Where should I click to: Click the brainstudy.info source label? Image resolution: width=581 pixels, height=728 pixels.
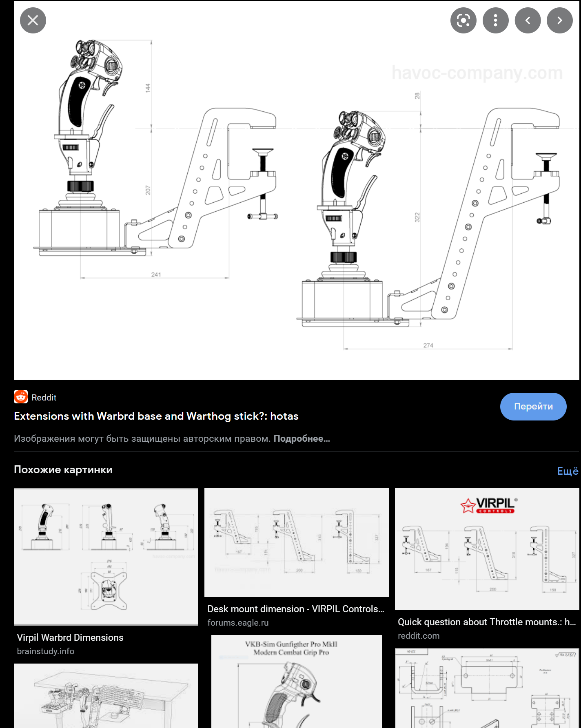click(x=46, y=651)
